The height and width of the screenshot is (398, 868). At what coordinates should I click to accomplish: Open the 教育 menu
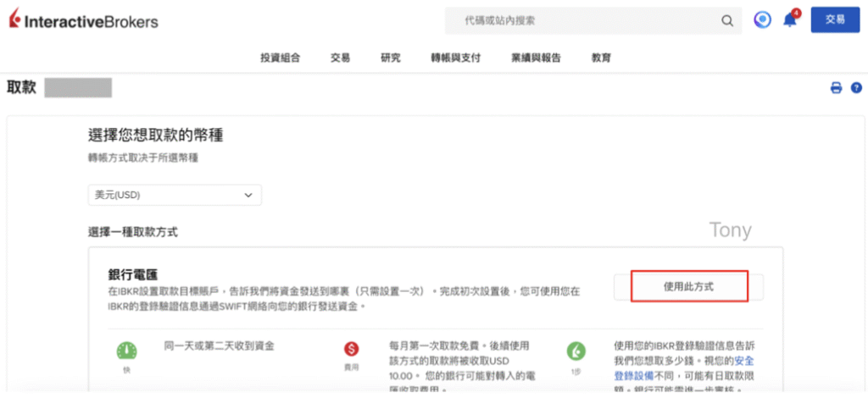[601, 58]
